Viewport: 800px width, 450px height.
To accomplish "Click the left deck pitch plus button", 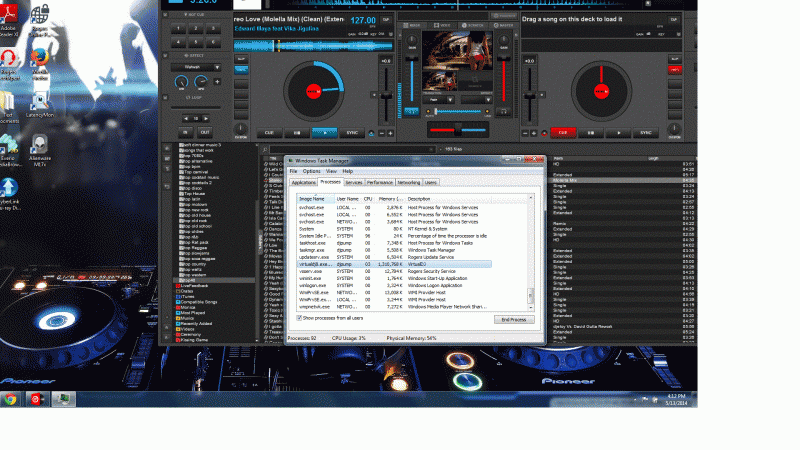I will click(x=390, y=133).
